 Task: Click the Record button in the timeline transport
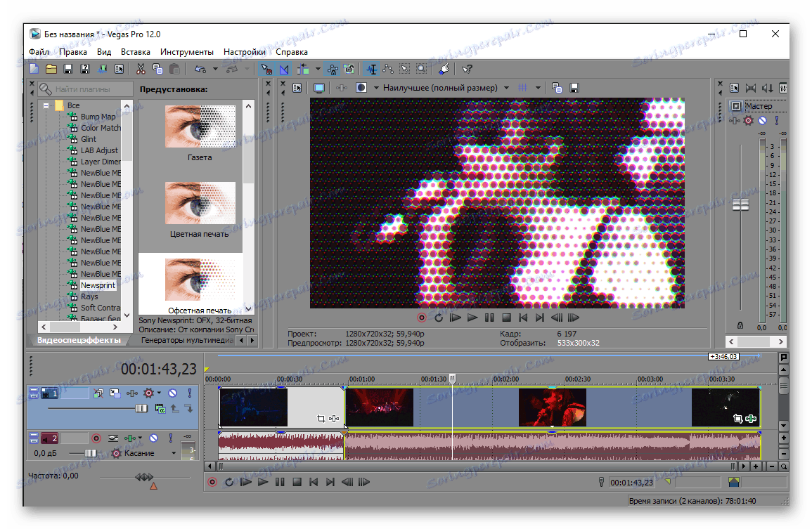(212, 482)
